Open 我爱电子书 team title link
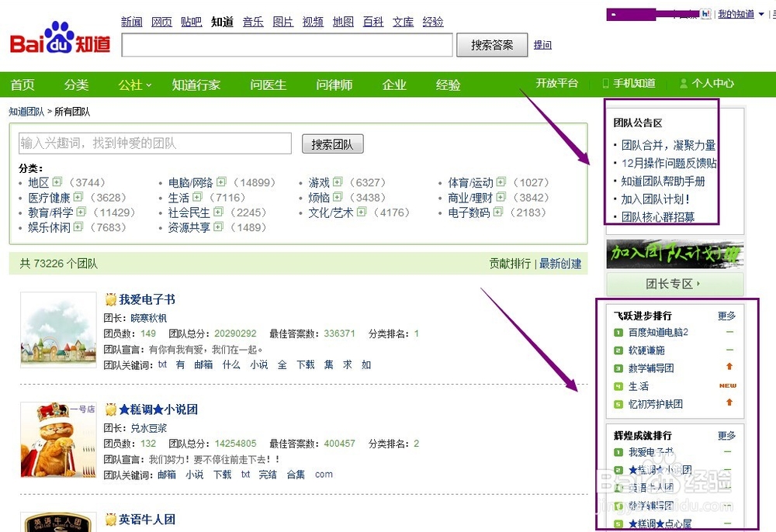 pos(147,299)
